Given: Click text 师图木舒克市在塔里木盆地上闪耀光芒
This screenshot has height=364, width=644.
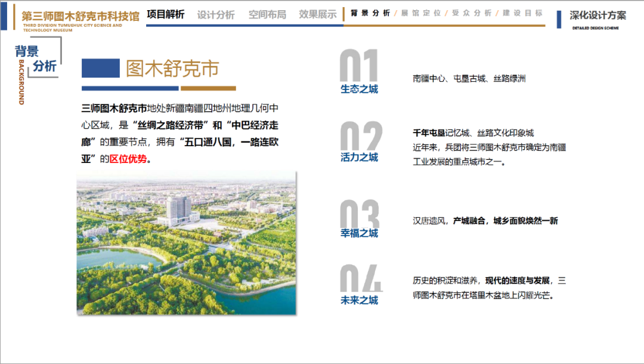Looking at the screenshot, I should [x=484, y=295].
